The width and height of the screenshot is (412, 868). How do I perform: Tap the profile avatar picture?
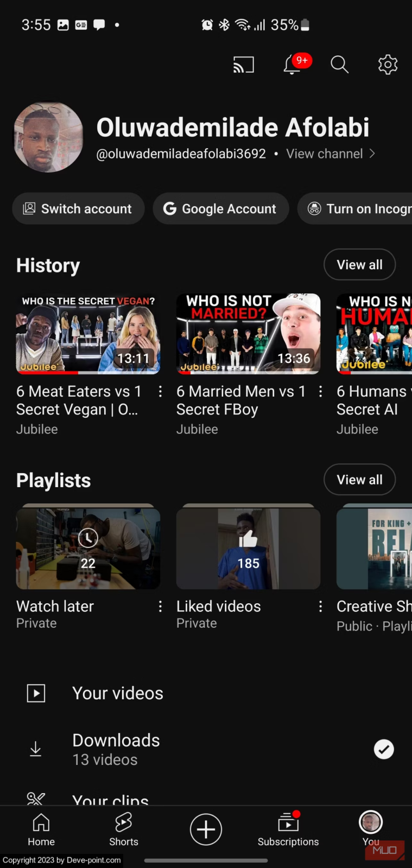pos(48,137)
